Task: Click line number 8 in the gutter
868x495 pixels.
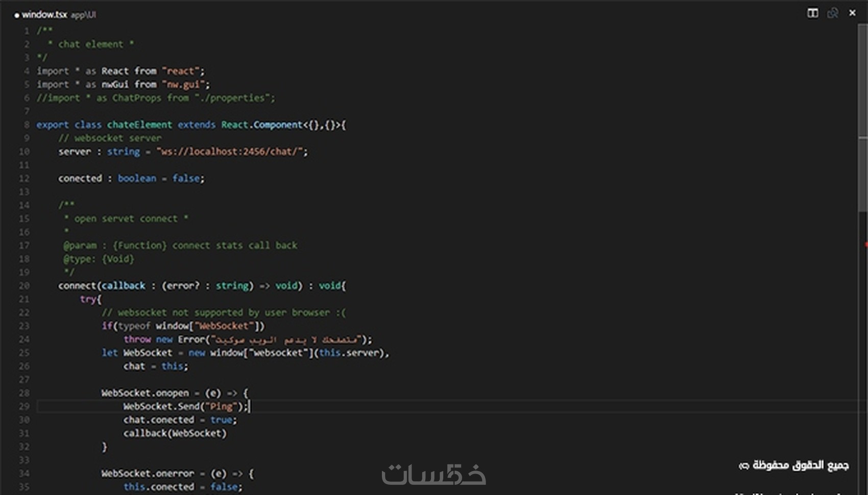Action: tap(26, 125)
